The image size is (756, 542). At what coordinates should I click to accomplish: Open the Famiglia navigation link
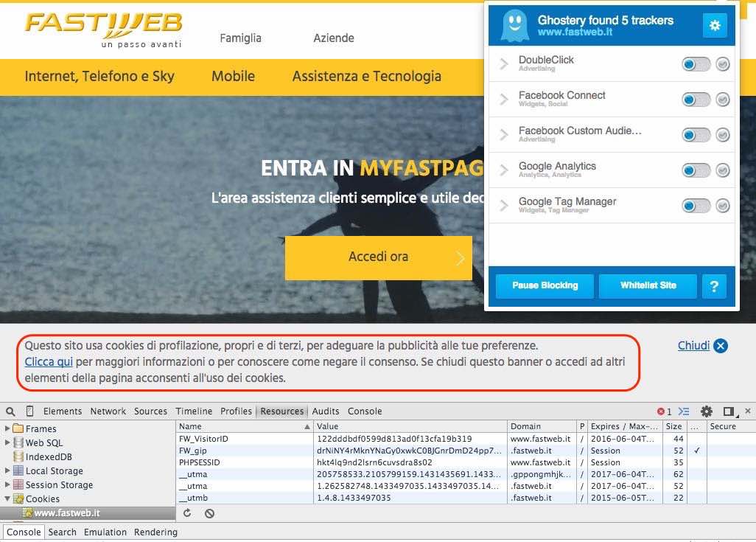tap(241, 38)
